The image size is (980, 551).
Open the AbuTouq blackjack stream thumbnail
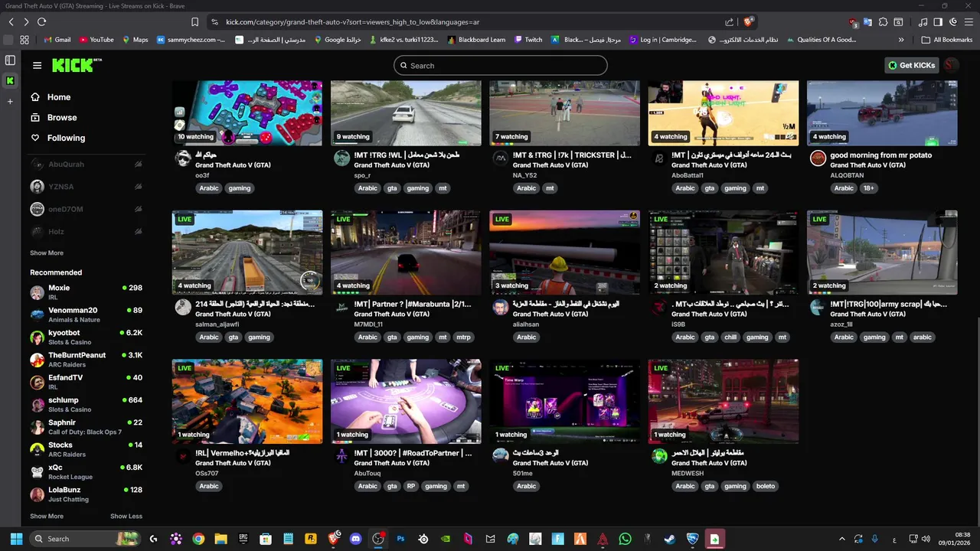(406, 402)
